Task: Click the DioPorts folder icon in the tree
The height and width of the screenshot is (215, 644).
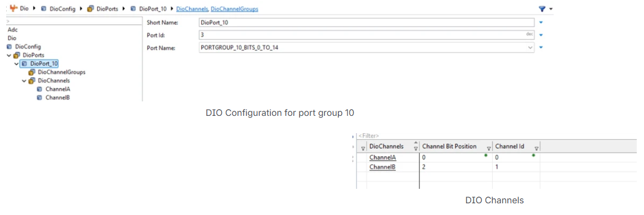Action: tap(17, 55)
